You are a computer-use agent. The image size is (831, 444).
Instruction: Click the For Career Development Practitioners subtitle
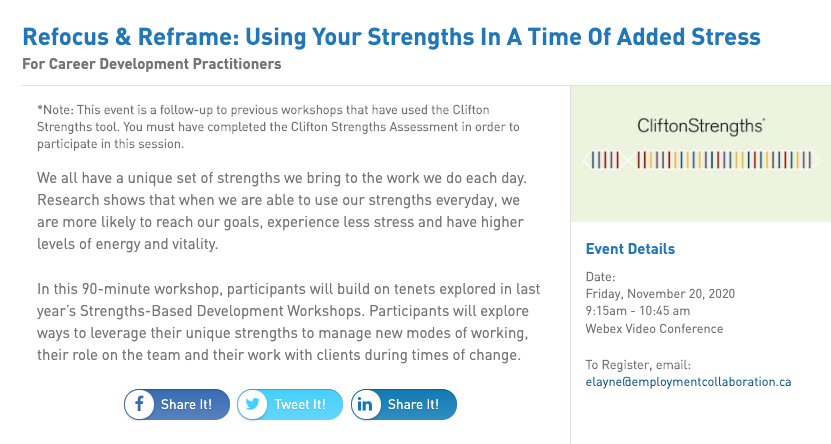[152, 64]
